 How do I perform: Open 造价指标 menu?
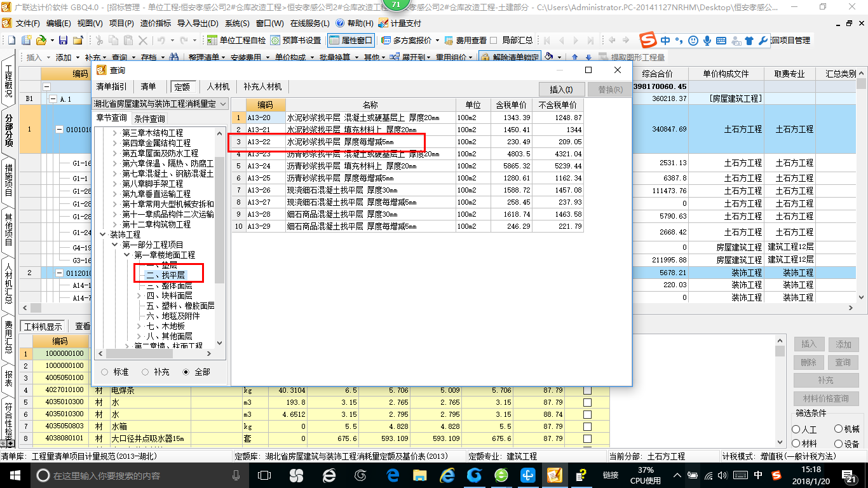pos(156,23)
